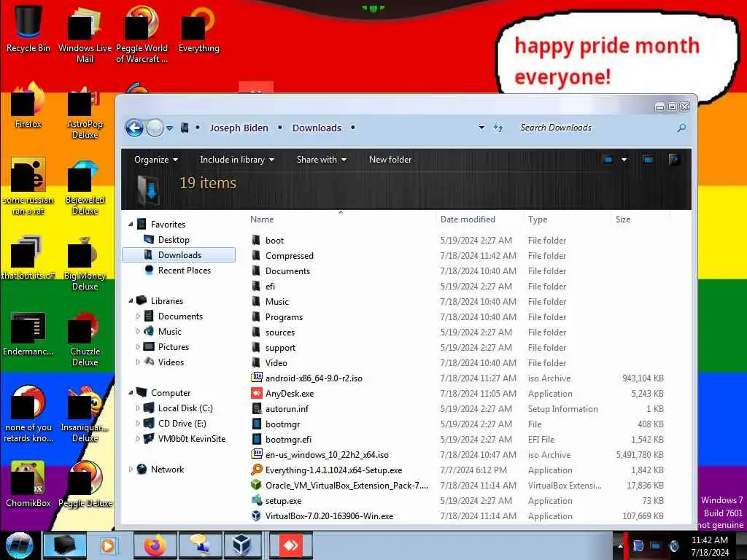Select Desktop under Favorites
The height and width of the screenshot is (560, 747).
tap(174, 239)
